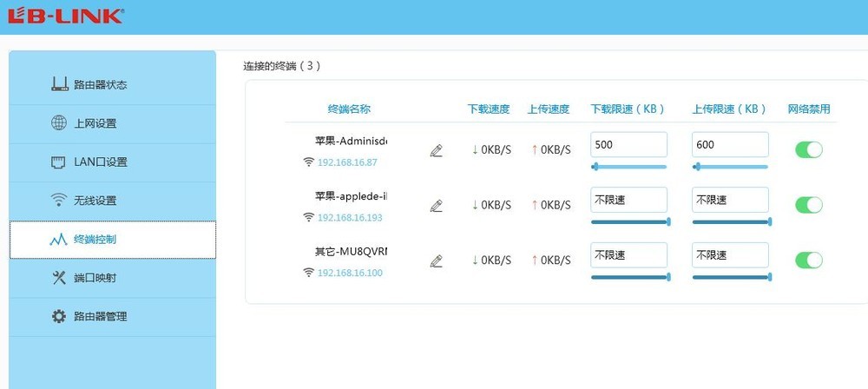Adjust download limit slider for 其它-MU8QVR
The height and width of the screenshot is (389, 868).
(x=630, y=276)
